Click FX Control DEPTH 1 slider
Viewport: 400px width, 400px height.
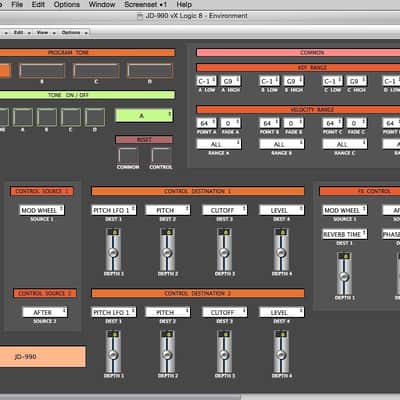pos(344,273)
